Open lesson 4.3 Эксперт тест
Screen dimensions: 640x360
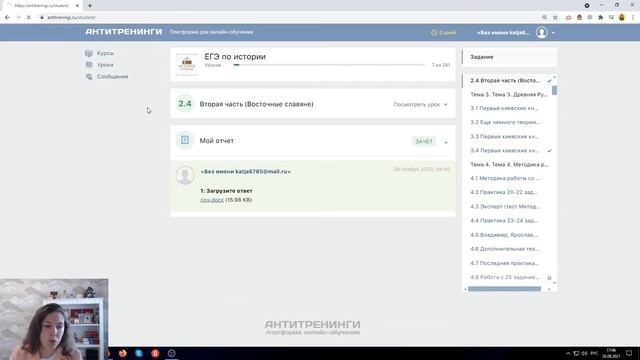pyautogui.click(x=505, y=207)
